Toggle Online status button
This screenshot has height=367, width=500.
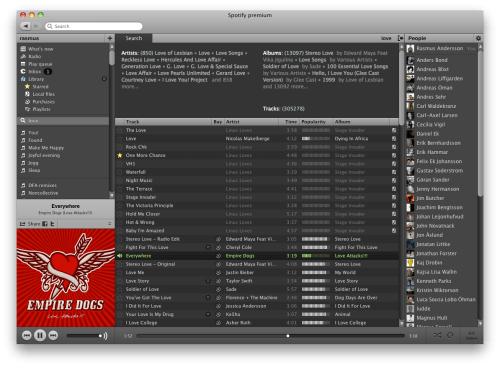(x=471, y=335)
